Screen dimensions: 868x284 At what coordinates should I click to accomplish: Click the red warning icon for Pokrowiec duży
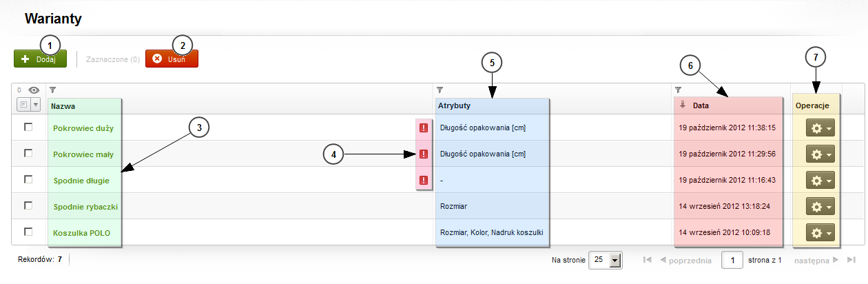[423, 128]
